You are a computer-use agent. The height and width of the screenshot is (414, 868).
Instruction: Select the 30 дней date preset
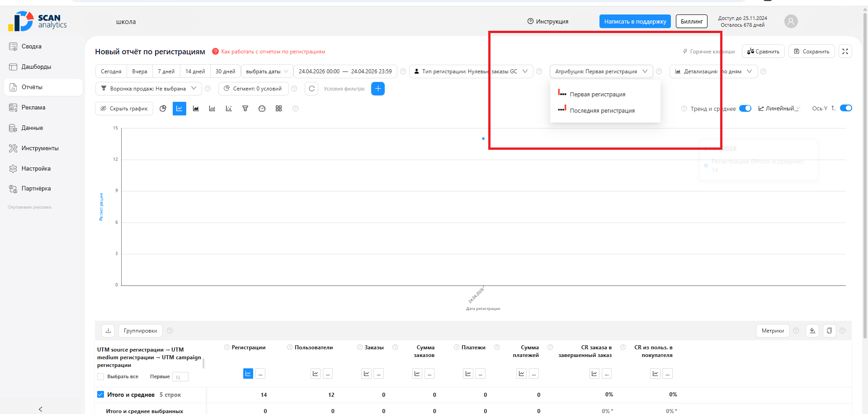click(226, 71)
